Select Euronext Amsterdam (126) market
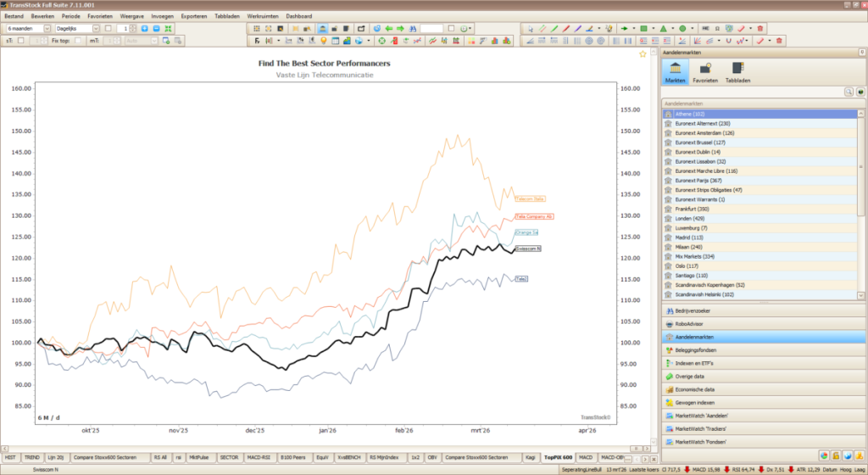Screen dimensions: 868x475 pyautogui.click(x=759, y=133)
